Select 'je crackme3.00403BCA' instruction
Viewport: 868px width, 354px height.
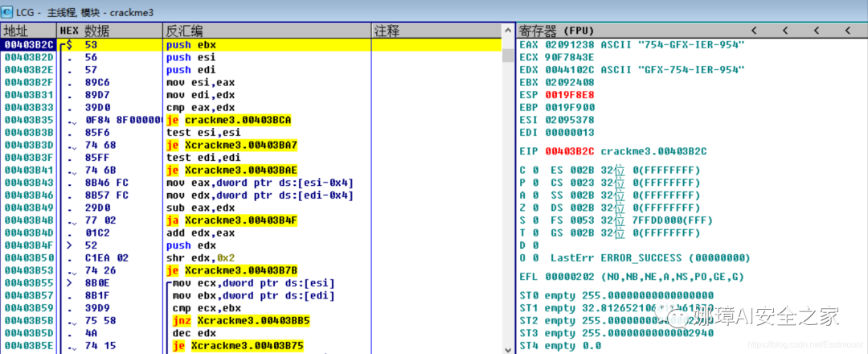pos(228,120)
